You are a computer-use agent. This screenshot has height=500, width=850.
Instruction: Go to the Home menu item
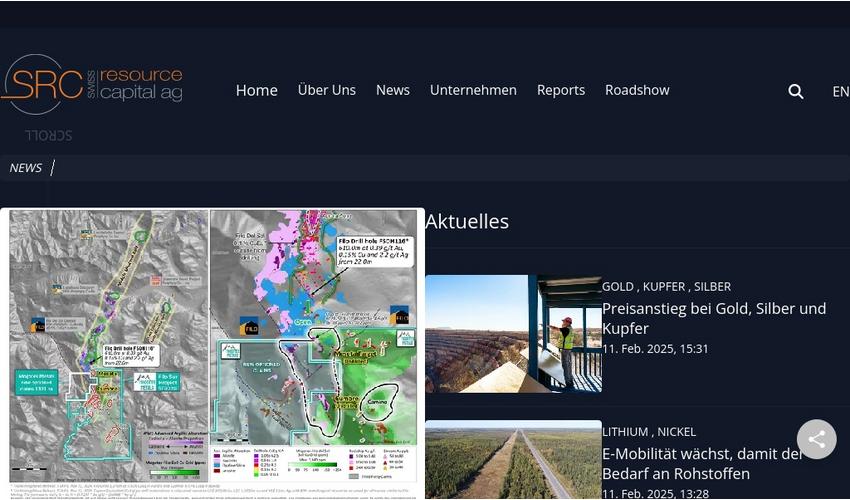point(256,90)
